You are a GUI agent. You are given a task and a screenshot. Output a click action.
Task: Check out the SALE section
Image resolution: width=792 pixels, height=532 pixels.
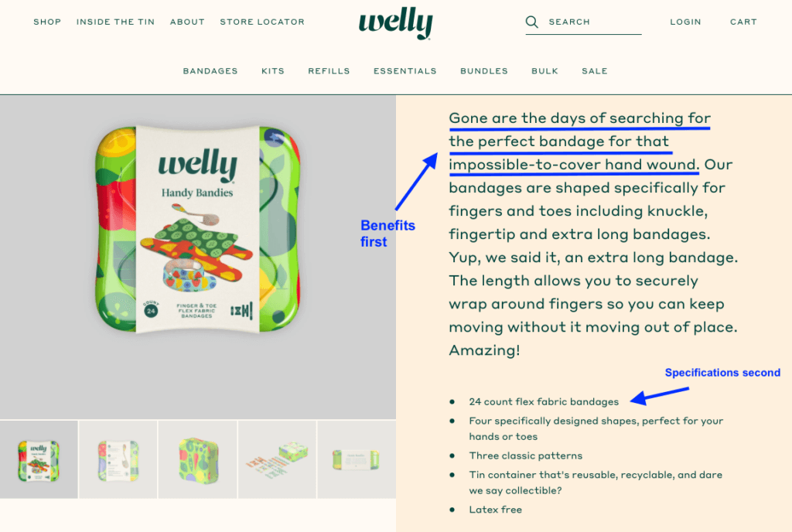click(x=595, y=70)
